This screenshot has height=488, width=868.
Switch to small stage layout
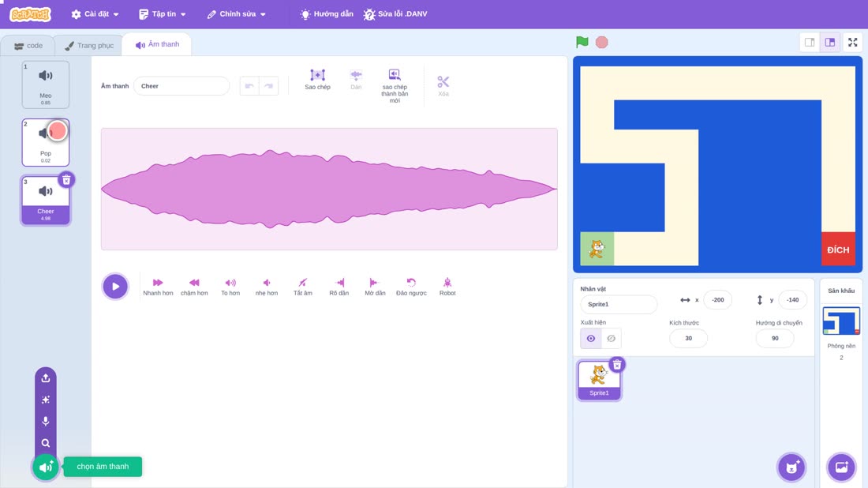tap(810, 42)
